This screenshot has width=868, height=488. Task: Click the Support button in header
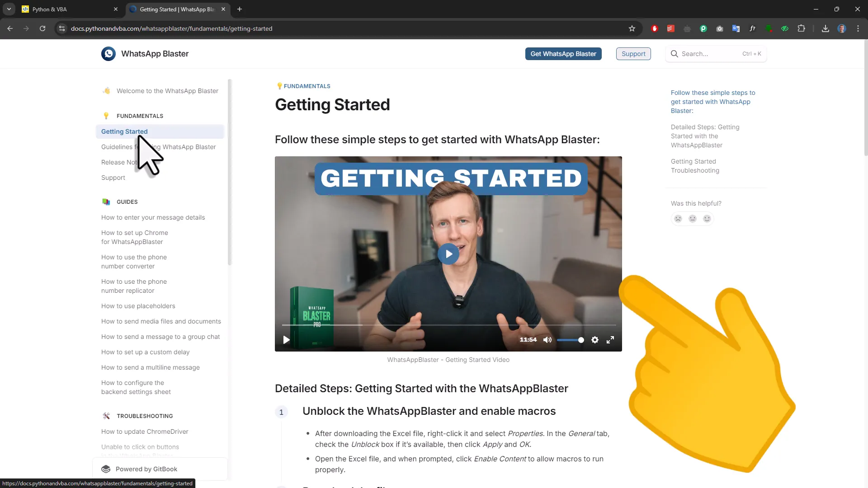click(633, 54)
